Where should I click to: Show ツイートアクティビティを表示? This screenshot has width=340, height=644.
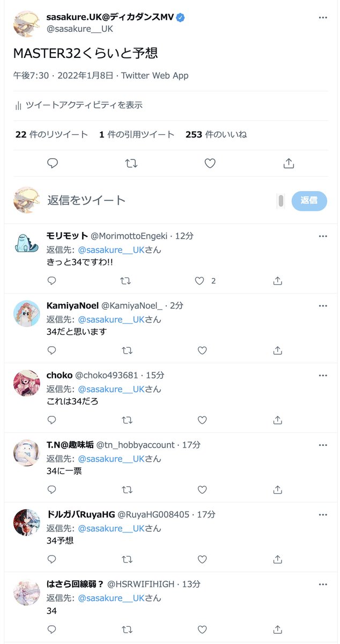click(x=79, y=105)
